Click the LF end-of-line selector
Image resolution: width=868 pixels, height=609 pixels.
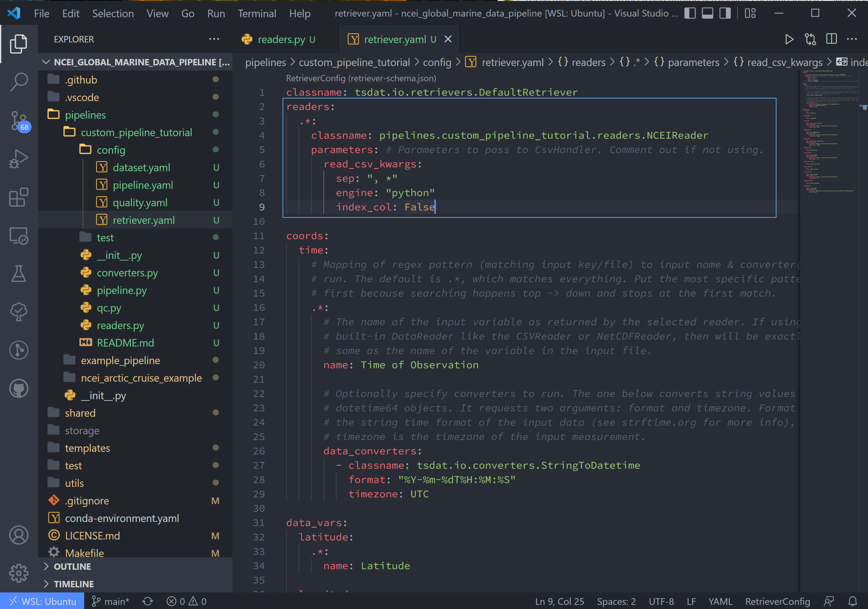pyautogui.click(x=691, y=601)
